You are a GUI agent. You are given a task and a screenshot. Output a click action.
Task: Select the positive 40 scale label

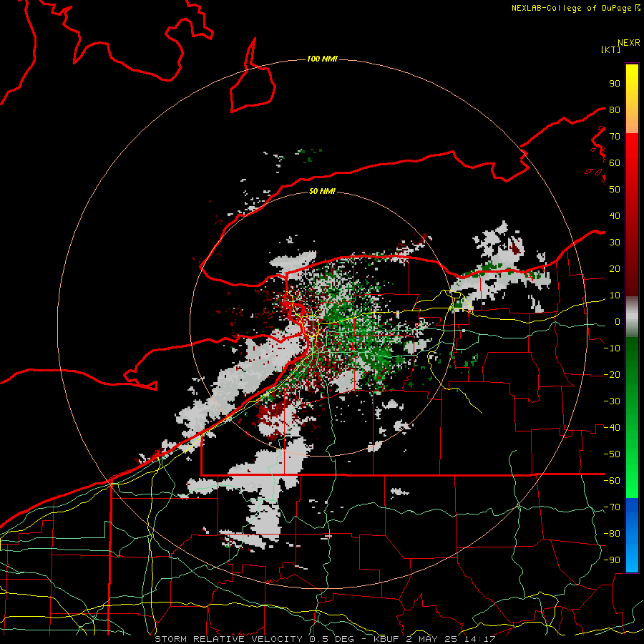click(615, 215)
